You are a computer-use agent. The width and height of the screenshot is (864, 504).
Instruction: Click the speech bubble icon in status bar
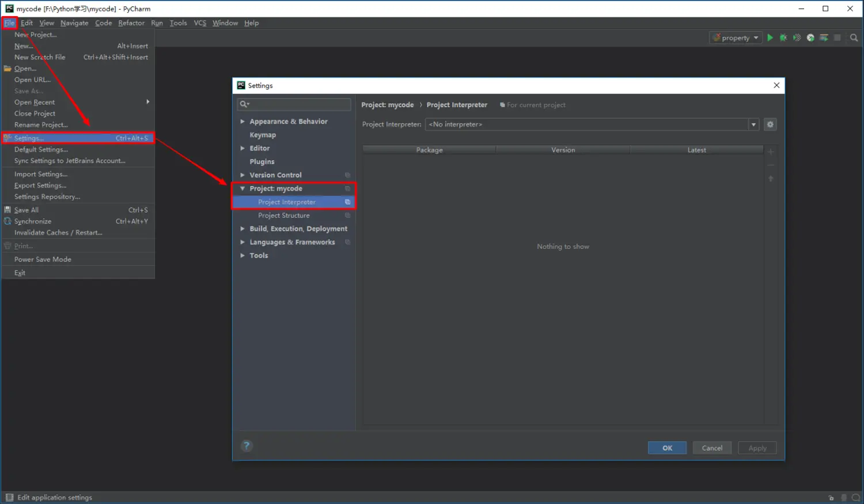click(x=856, y=498)
